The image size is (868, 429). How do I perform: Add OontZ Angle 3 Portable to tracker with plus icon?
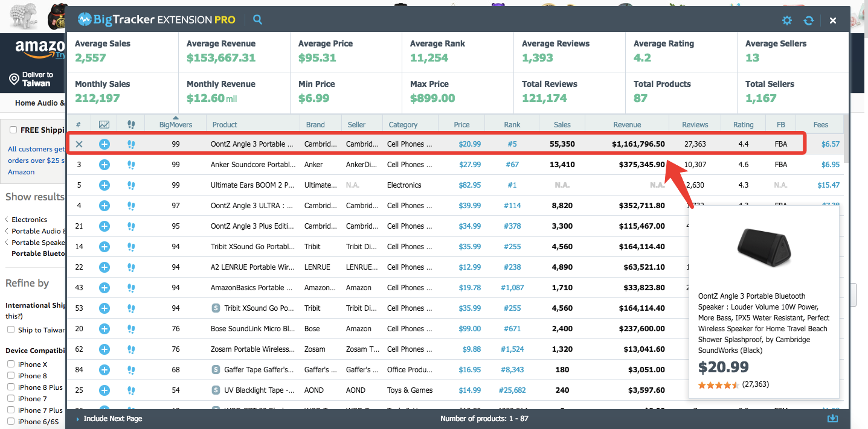coord(104,144)
